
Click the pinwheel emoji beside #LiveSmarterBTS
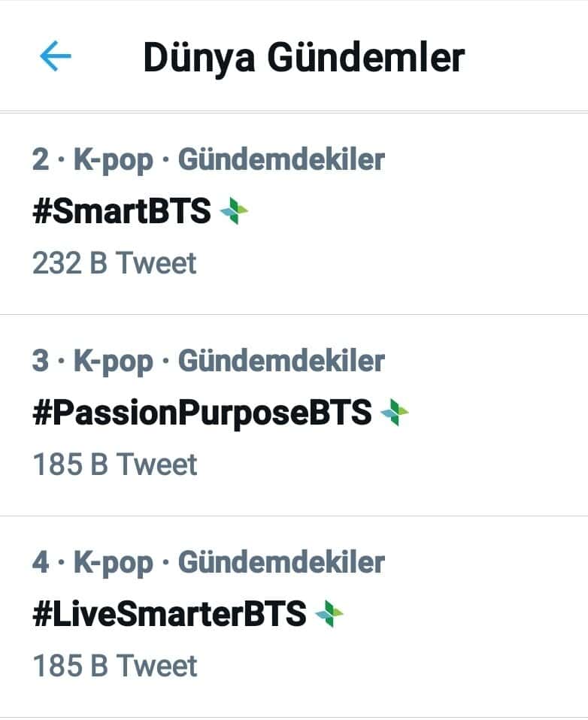tap(329, 614)
